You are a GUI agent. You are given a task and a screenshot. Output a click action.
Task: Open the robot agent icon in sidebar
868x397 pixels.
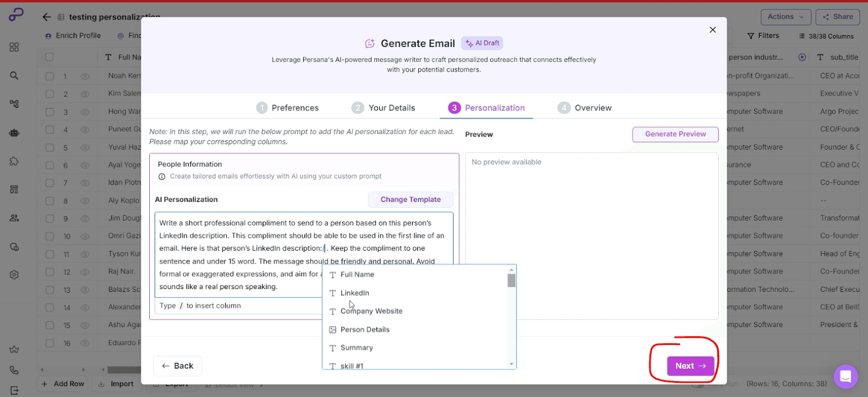[14, 132]
